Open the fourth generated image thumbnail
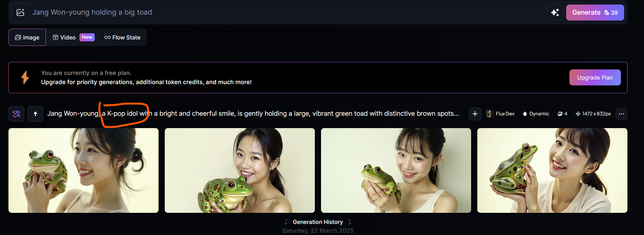 [x=552, y=170]
